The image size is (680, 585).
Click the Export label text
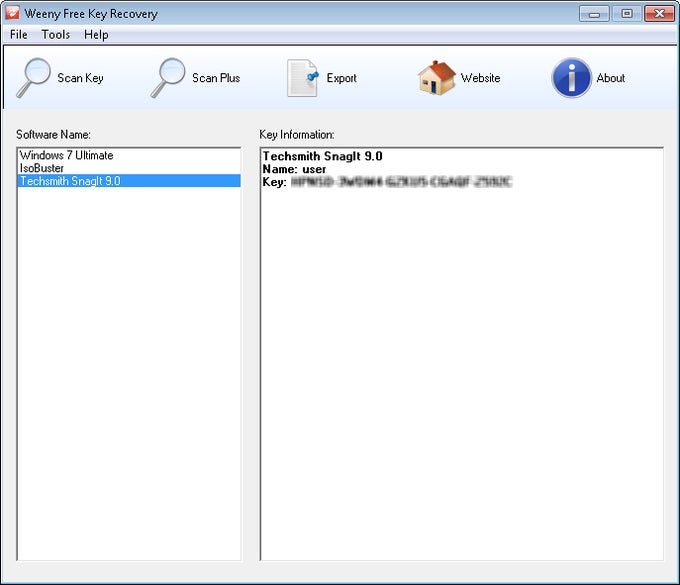click(342, 78)
